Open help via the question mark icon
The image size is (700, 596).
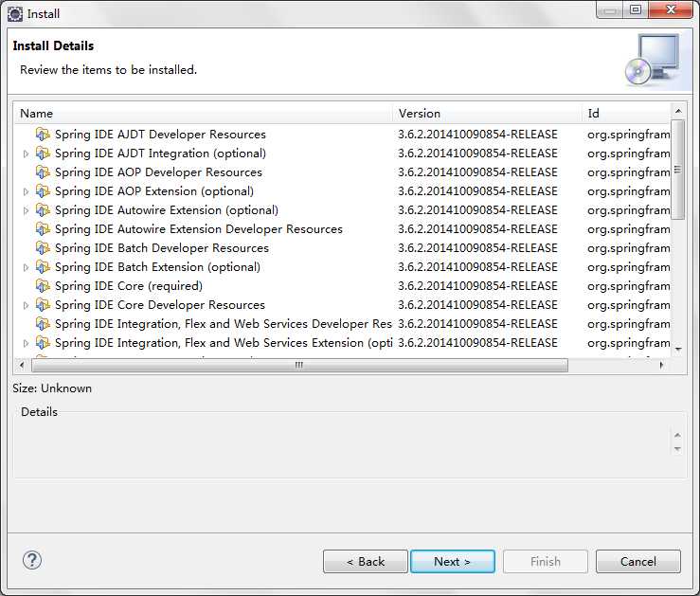pyautogui.click(x=32, y=560)
